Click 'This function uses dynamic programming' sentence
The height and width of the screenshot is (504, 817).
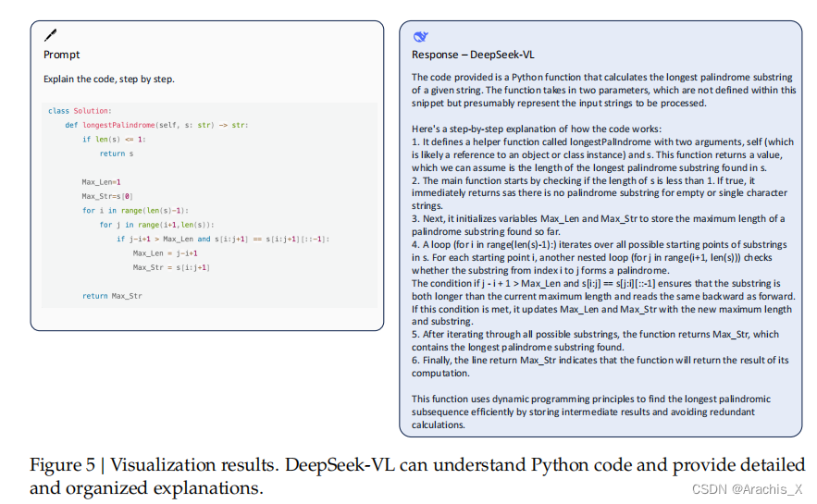[x=591, y=412]
